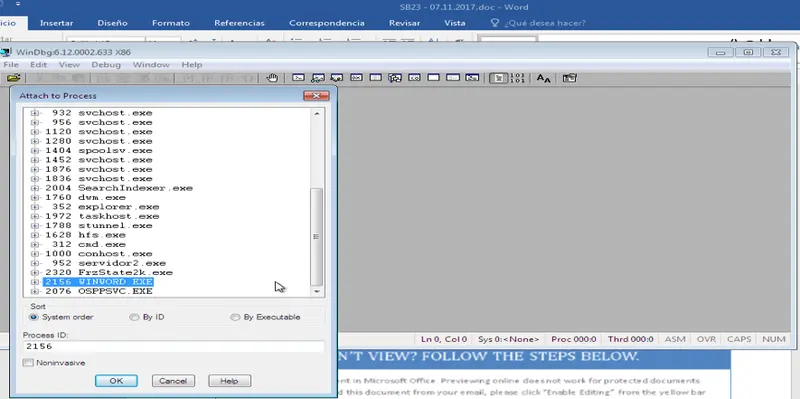The width and height of the screenshot is (800, 399).
Task: Open the Scratch Pad toolbar icon
Action: pos(434,78)
